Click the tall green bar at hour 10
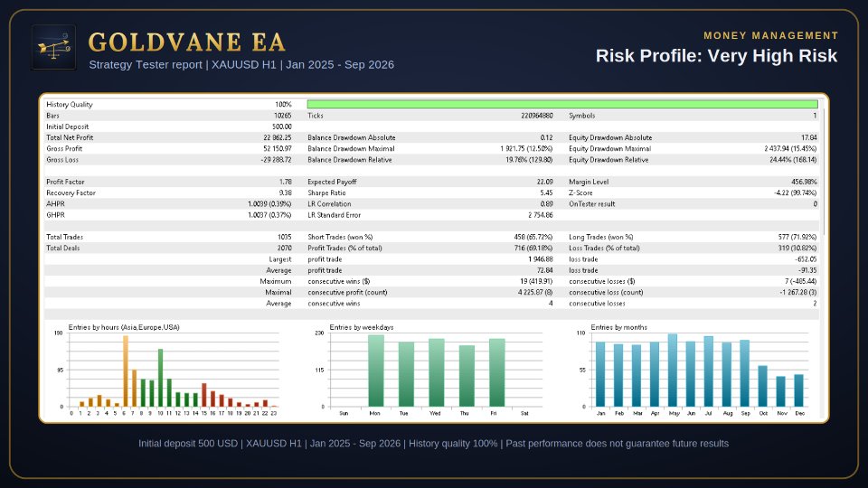The width and height of the screenshot is (868, 488). point(161,378)
